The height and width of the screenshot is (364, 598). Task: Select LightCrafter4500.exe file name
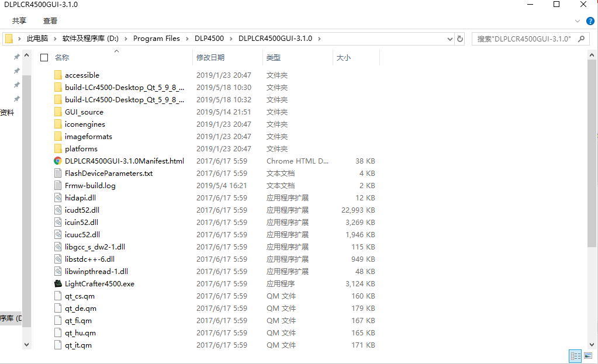pyautogui.click(x=99, y=283)
